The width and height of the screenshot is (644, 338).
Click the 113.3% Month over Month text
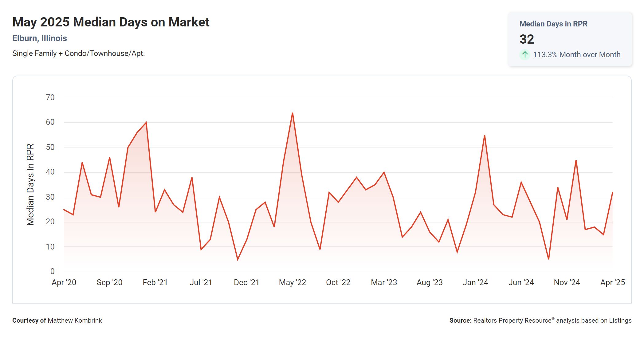tap(576, 55)
